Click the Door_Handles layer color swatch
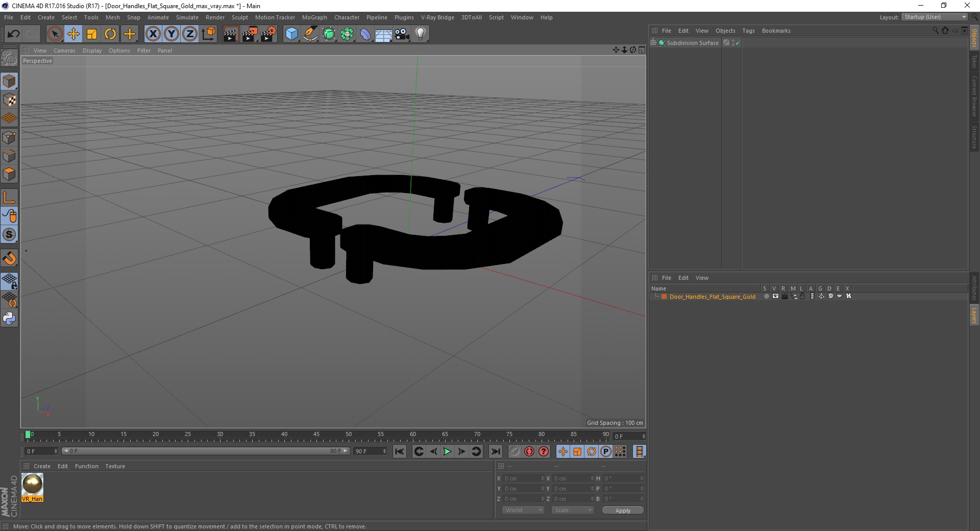This screenshot has width=980, height=531. click(x=664, y=297)
